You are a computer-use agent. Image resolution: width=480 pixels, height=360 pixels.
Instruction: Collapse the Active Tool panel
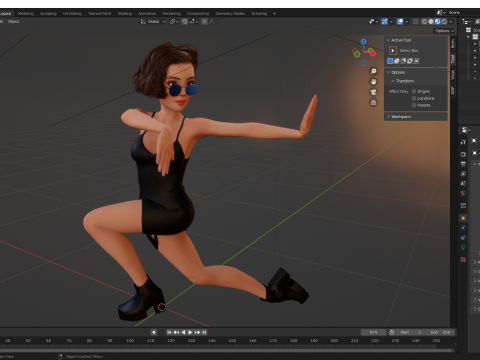[x=388, y=40]
